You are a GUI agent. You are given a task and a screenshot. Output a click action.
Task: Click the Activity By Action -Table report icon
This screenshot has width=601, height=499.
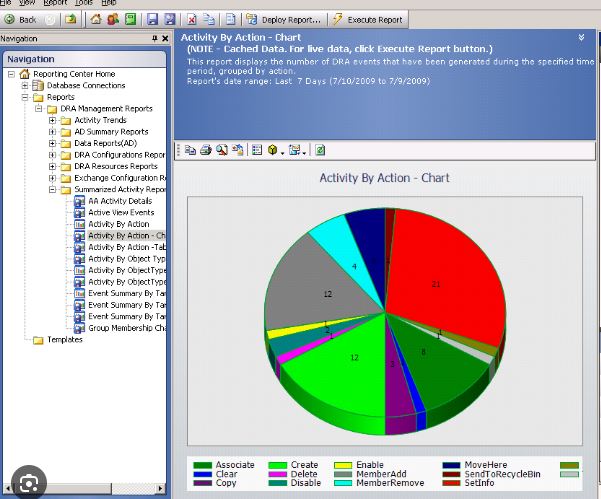(x=79, y=248)
